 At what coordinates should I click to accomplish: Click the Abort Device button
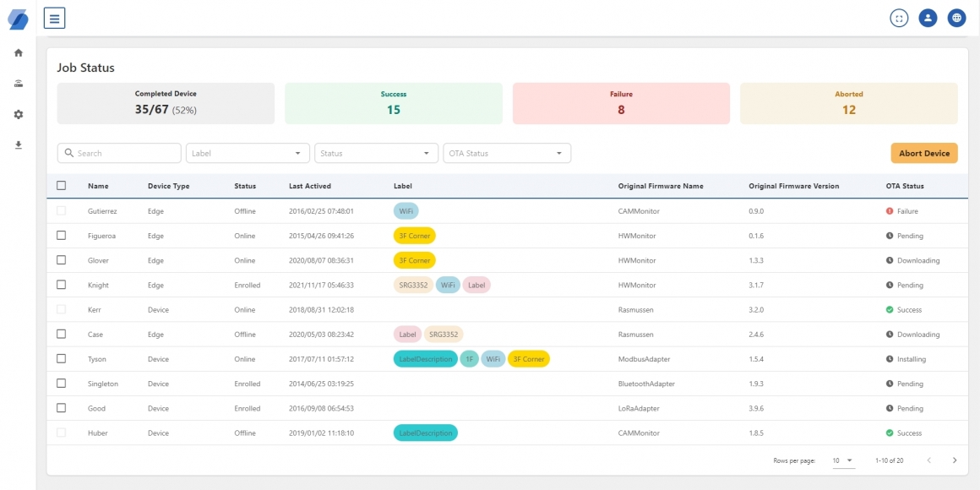coord(923,153)
